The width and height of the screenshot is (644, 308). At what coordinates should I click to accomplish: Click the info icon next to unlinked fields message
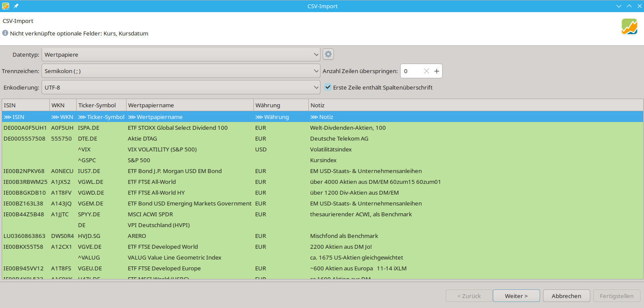(x=5, y=33)
